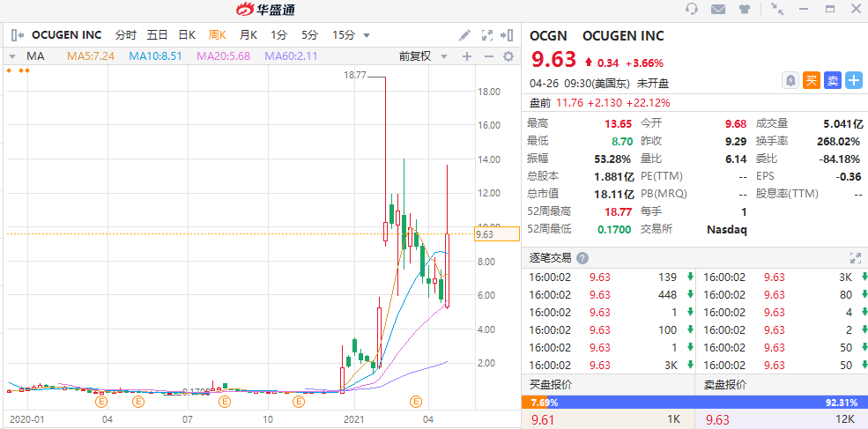This screenshot has width=868, height=429.
Task: Click the large 9.63 last price
Action: [x=553, y=59]
